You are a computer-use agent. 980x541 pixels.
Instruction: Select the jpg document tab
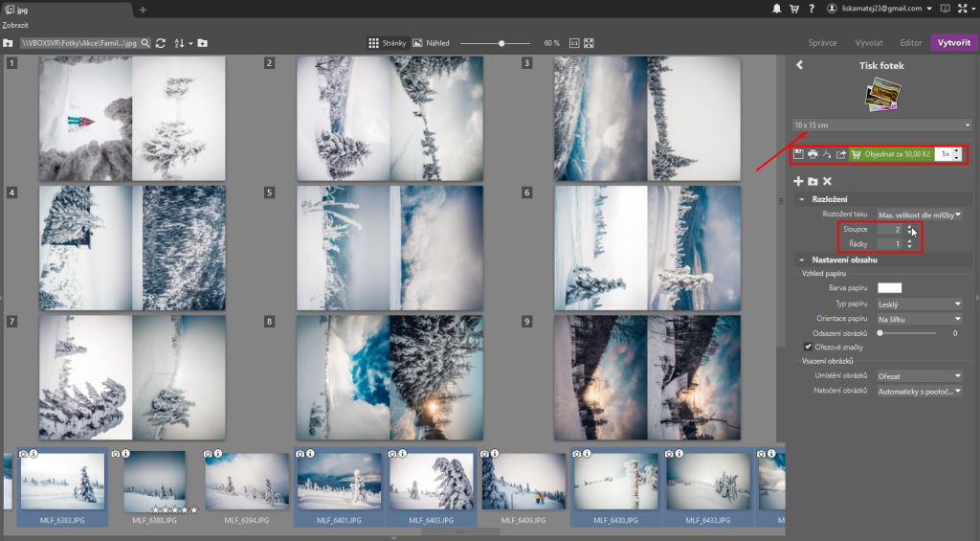pos(66,10)
